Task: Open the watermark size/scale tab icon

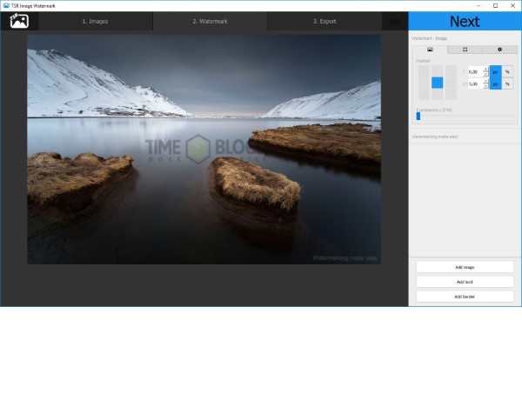Action: [x=465, y=50]
